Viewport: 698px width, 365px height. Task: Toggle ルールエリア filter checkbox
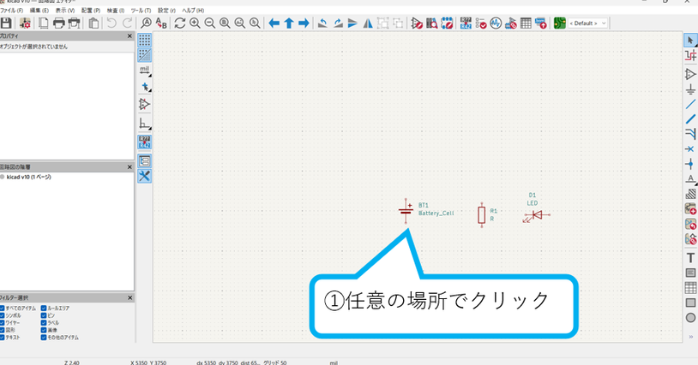tap(44, 308)
